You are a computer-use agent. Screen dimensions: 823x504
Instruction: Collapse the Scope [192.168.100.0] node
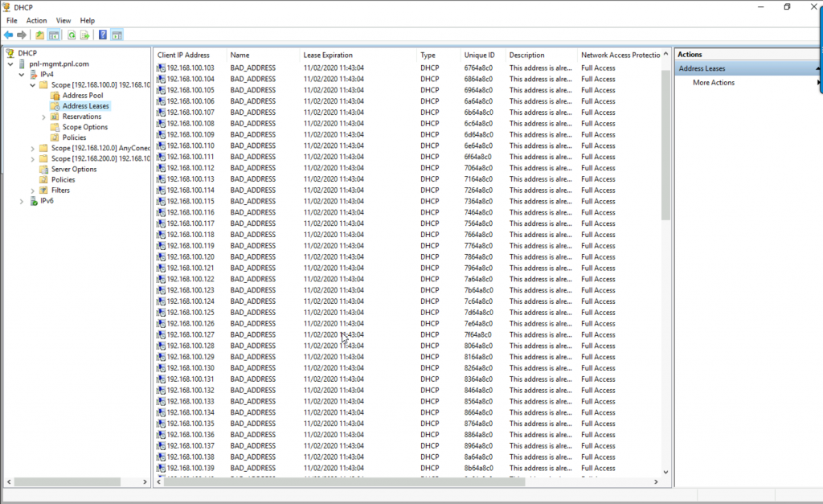click(31, 84)
